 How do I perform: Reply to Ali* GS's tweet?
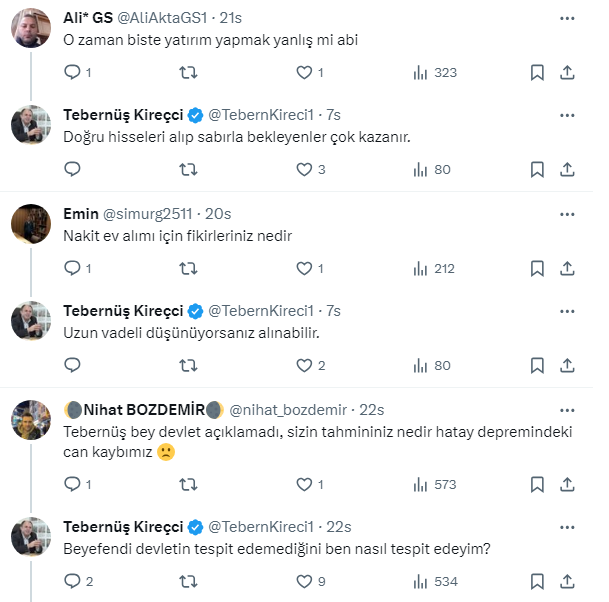click(72, 72)
